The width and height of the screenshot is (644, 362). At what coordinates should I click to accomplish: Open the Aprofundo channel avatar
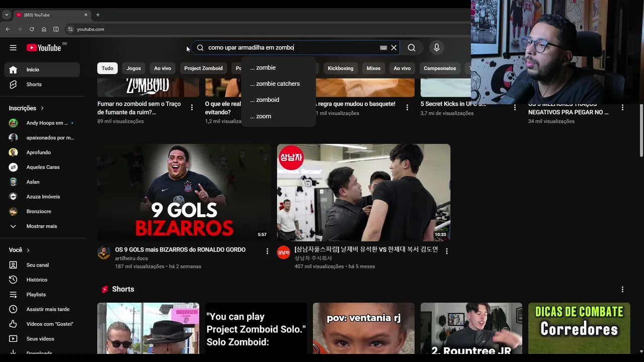[x=13, y=152]
